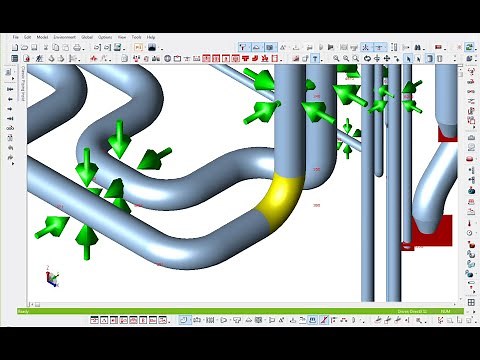The height and width of the screenshot is (360, 480).
Task: Click the green refresh icon at top right
Action: 469,47
